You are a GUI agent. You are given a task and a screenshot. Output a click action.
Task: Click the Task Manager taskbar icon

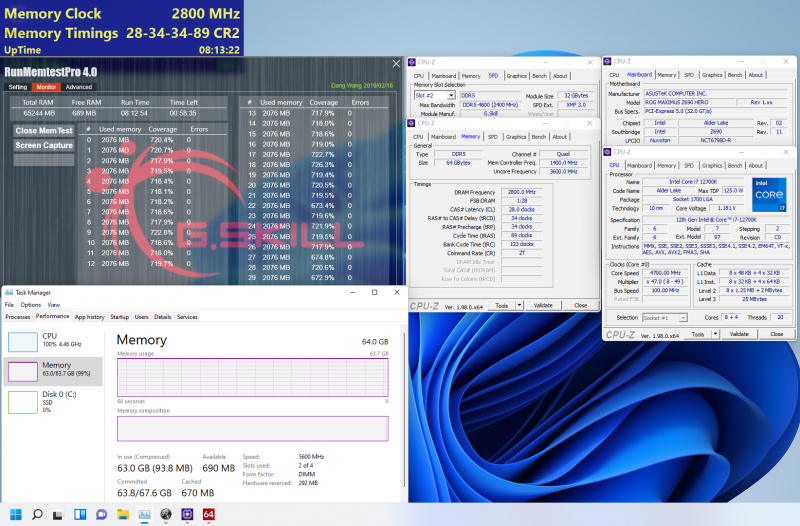click(144, 515)
